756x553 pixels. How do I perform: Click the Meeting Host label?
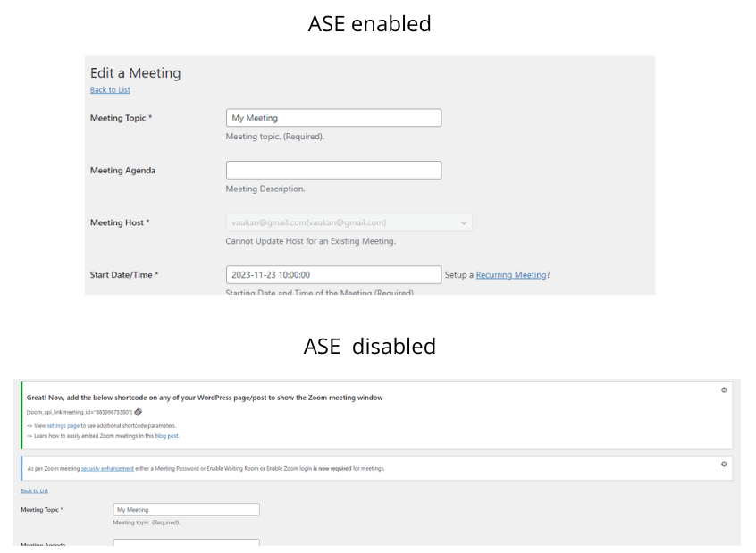[120, 222]
